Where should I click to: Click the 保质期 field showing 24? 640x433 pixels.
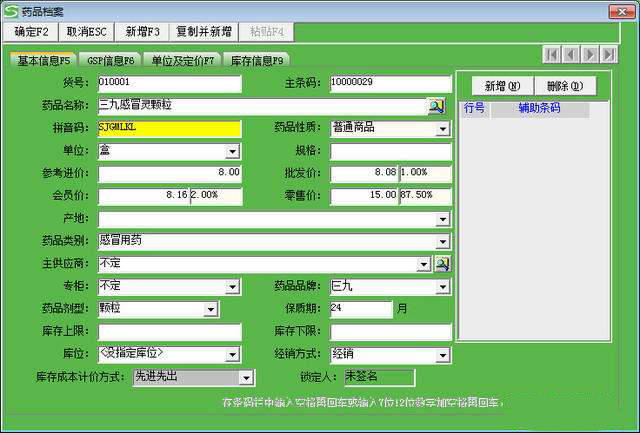click(x=361, y=309)
